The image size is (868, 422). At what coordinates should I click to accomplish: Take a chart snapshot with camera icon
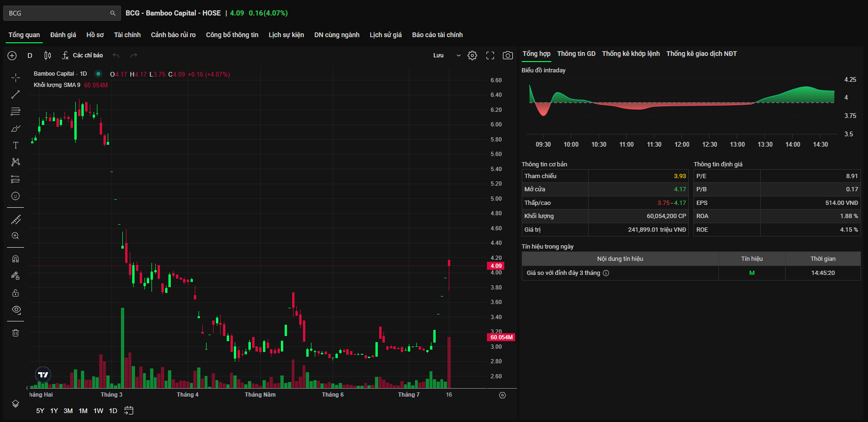(x=508, y=55)
